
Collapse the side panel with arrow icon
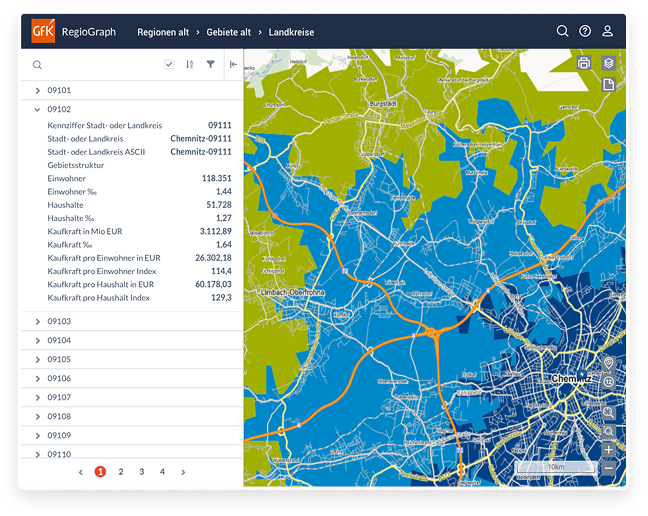[233, 65]
